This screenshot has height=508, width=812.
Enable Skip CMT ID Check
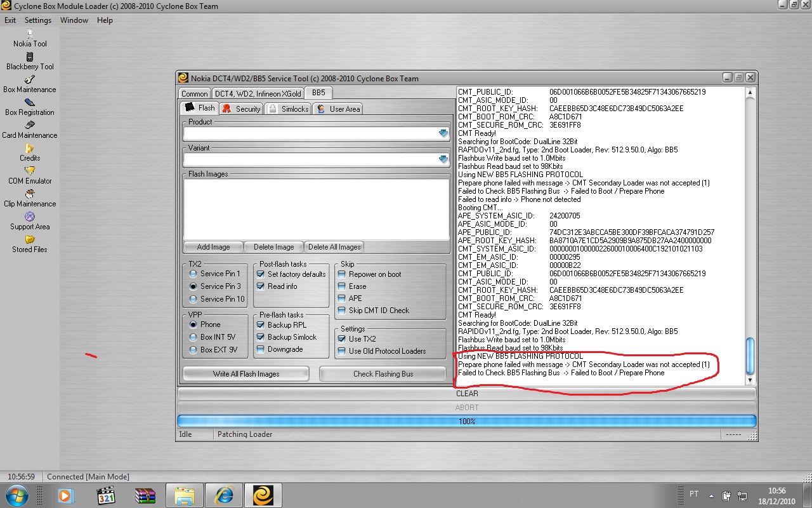342,311
